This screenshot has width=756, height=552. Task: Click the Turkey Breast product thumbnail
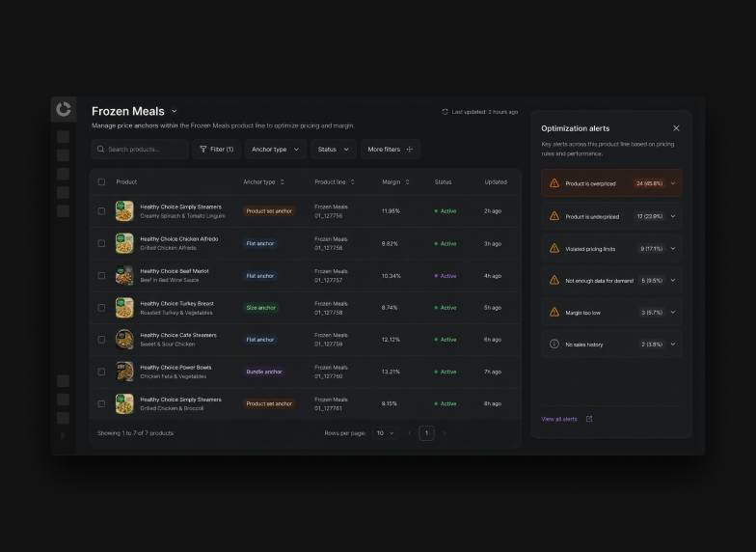[x=124, y=307]
